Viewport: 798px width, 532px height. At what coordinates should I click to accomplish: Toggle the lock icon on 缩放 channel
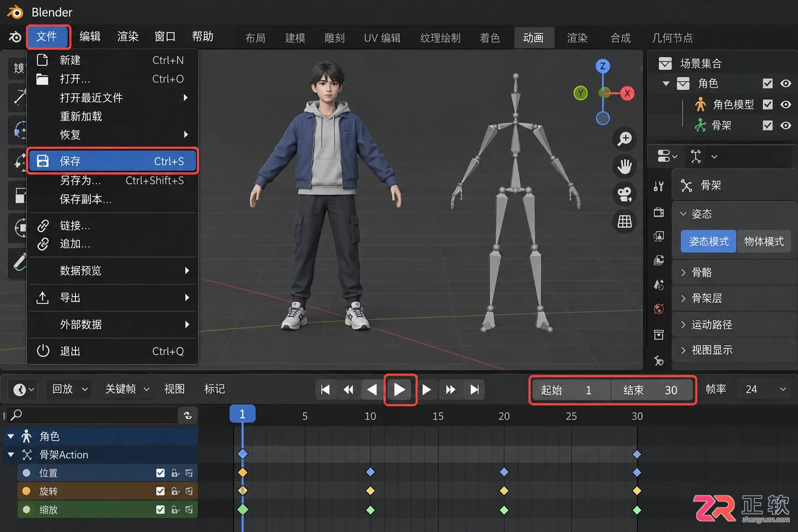[x=175, y=509]
